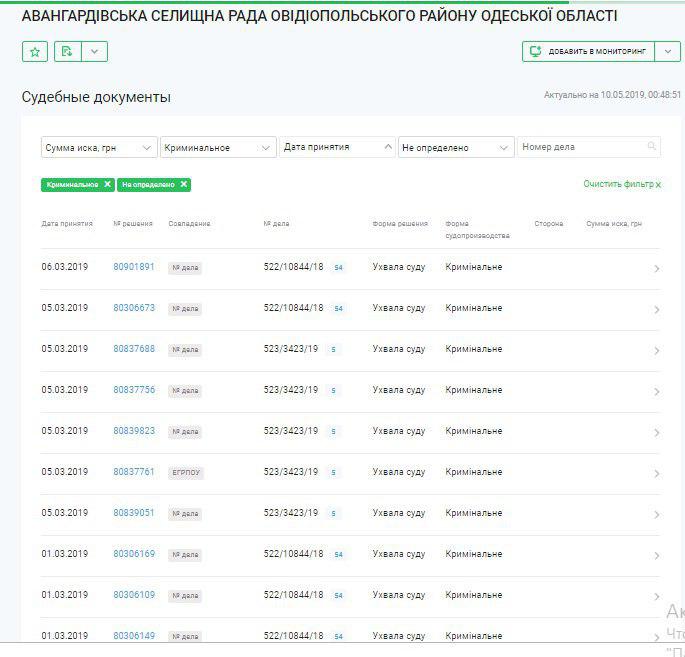Click Добавить в мониторинг button

click(x=587, y=52)
